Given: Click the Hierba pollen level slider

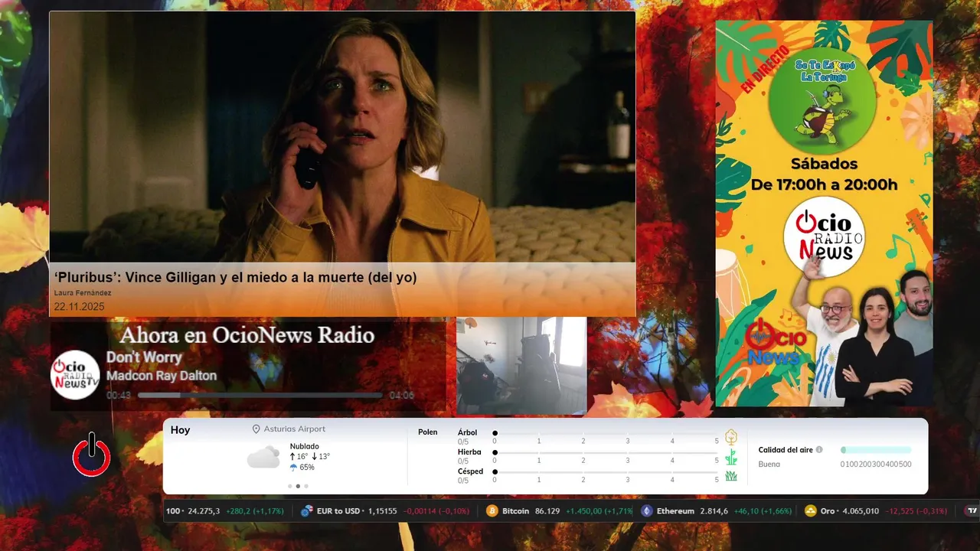Looking at the screenshot, I should click(x=606, y=452).
